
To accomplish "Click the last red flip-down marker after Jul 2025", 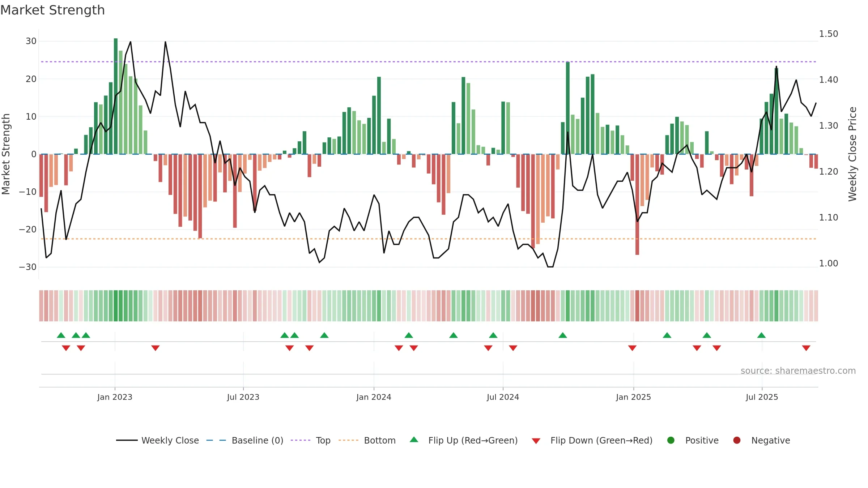I will [806, 348].
